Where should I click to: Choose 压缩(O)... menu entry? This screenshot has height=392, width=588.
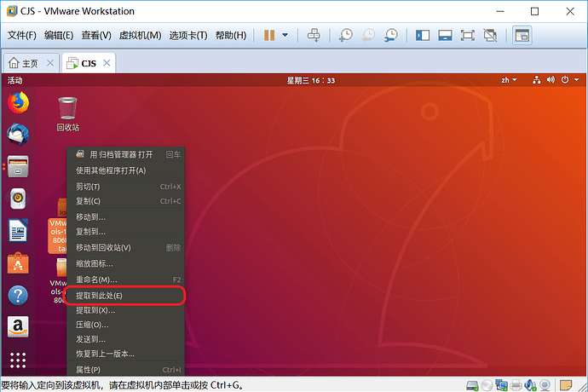coord(125,325)
